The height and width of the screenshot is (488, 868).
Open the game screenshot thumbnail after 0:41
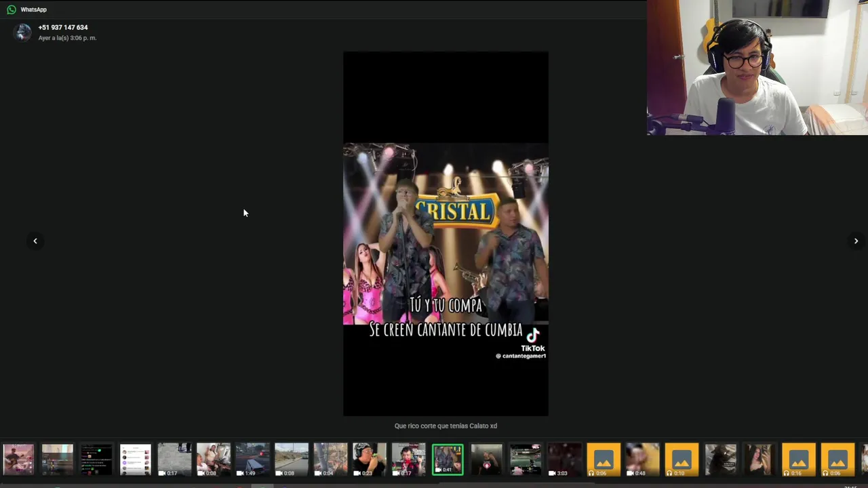tap(526, 460)
